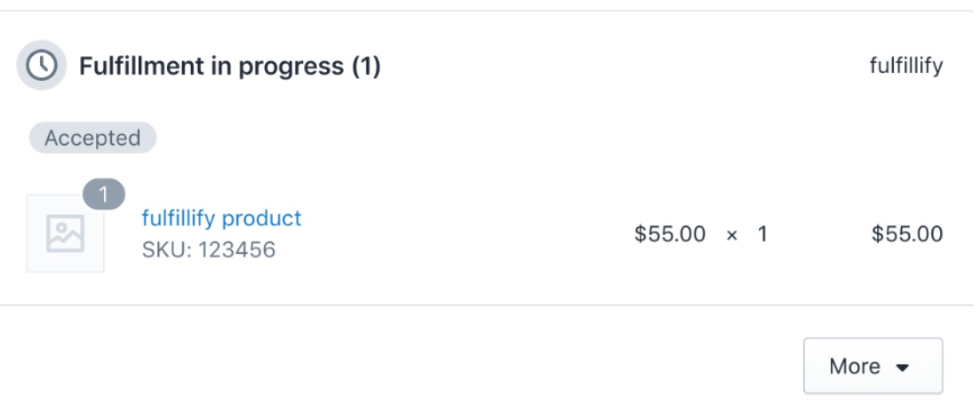This screenshot has height=411, width=980.
Task: Click the SKU: 123456 text
Action: [x=209, y=249]
